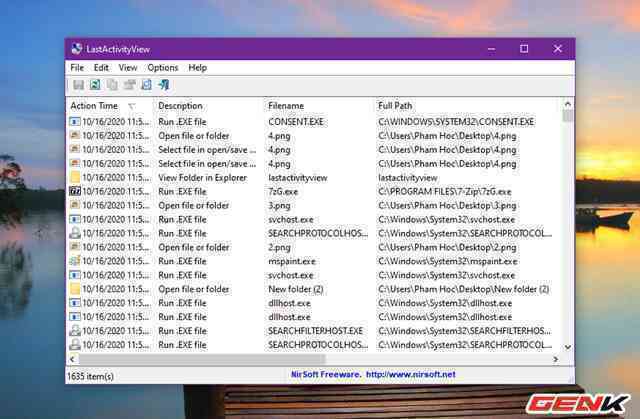Select the New folder (2) filename cell
This screenshot has width=640, height=419.
click(296, 289)
